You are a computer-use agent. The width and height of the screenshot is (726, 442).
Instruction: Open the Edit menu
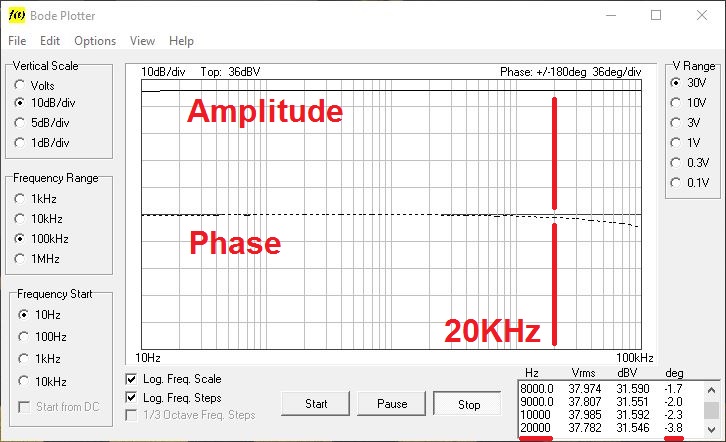pos(50,41)
